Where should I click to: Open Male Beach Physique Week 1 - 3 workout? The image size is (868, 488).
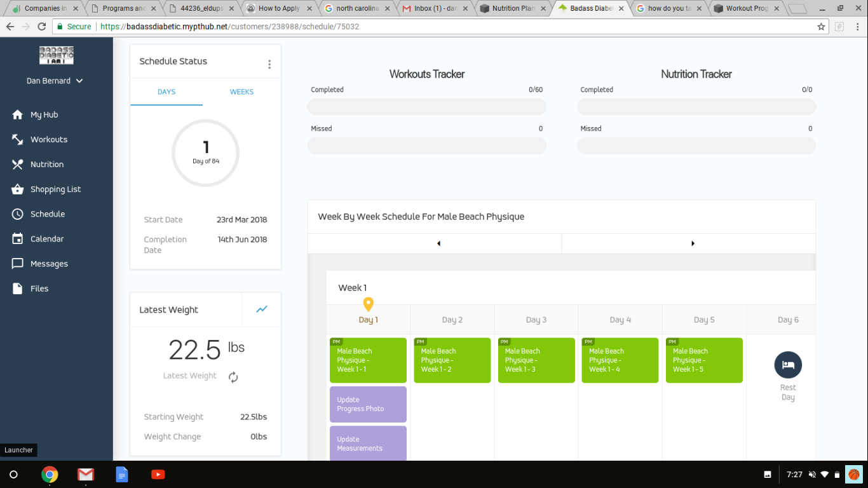[536, 360]
